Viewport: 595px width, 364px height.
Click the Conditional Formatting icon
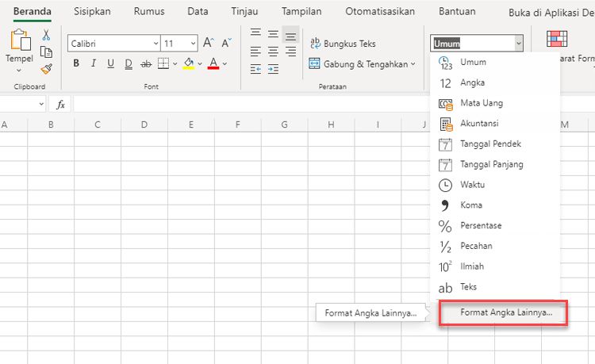click(x=557, y=39)
